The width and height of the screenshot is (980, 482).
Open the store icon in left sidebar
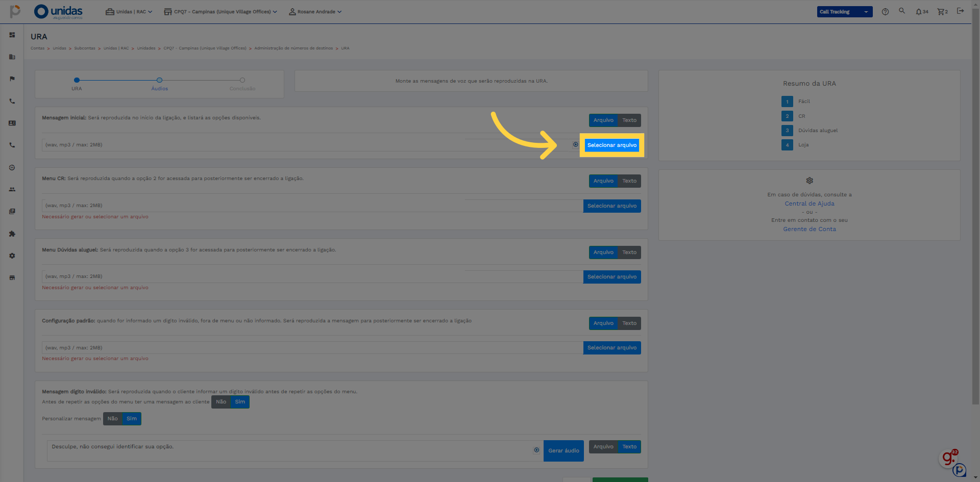[x=12, y=278]
